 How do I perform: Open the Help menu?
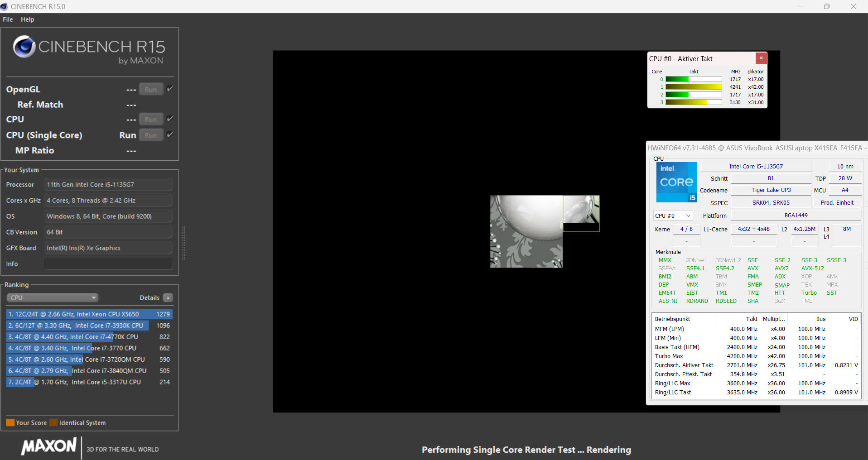pyautogui.click(x=27, y=19)
